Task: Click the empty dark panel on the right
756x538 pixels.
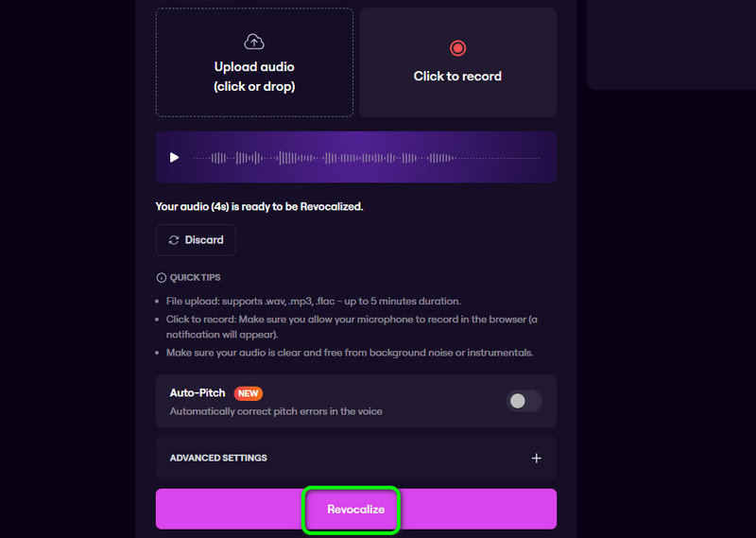Action: coord(671,43)
